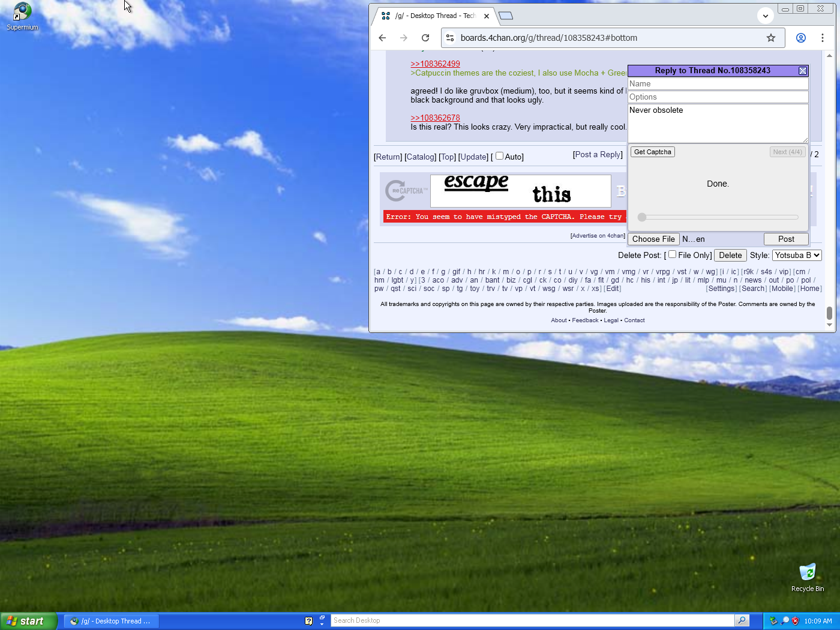Go to the Home link
This screenshot has width=840, height=630.
pyautogui.click(x=810, y=289)
